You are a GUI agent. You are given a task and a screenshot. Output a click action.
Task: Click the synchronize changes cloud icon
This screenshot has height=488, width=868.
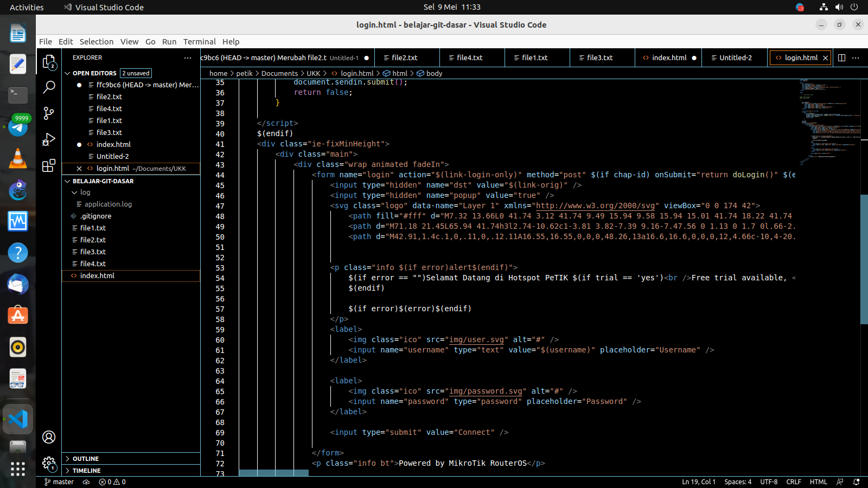(86, 482)
